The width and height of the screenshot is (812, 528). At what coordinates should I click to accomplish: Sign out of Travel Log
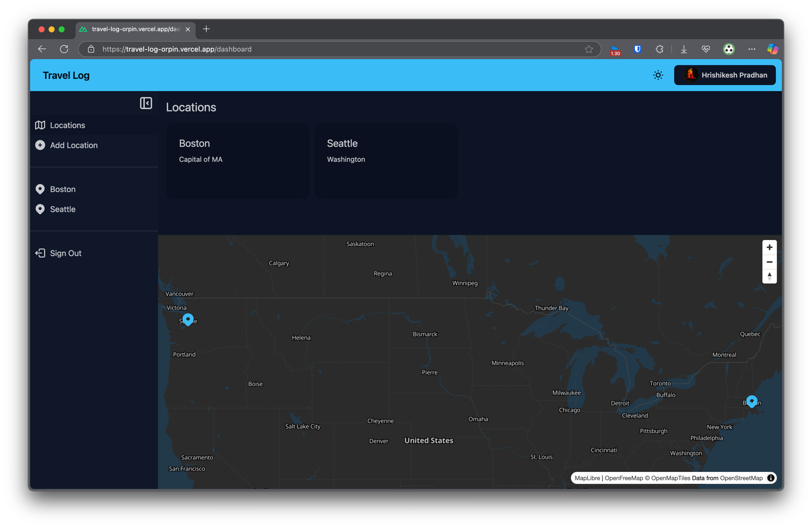[65, 253]
